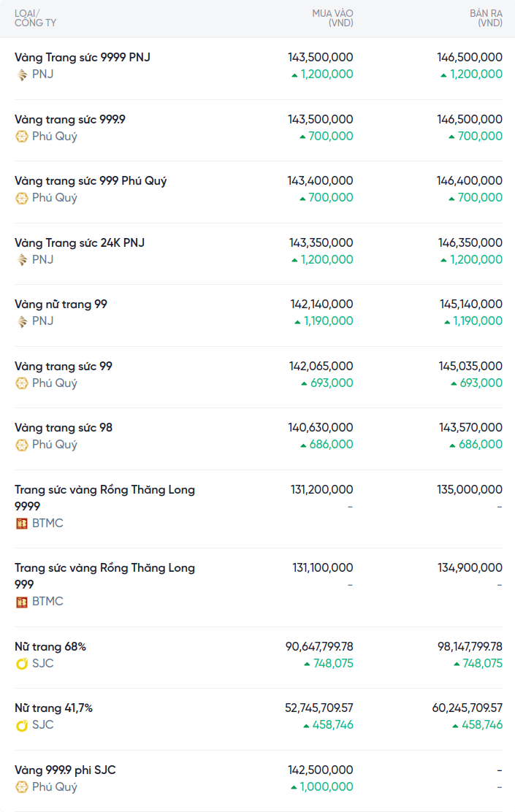This screenshot has width=515, height=812.
Task: Click Phú Quý logo under Vàng 999.9 phi SJC
Action: [22, 787]
